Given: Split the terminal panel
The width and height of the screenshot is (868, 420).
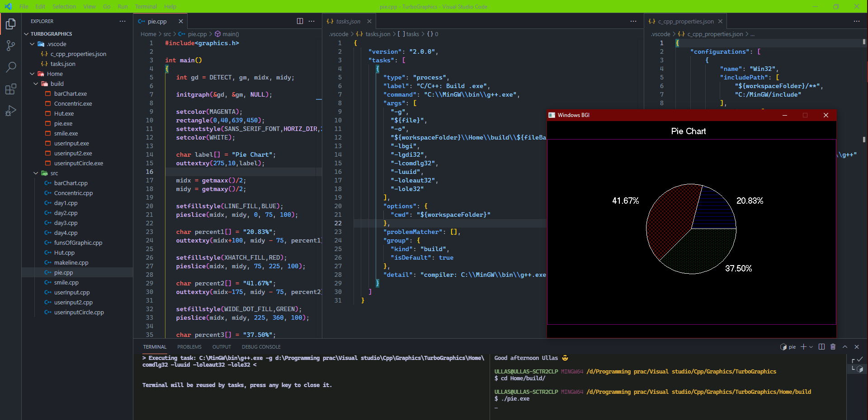Looking at the screenshot, I should tap(821, 347).
